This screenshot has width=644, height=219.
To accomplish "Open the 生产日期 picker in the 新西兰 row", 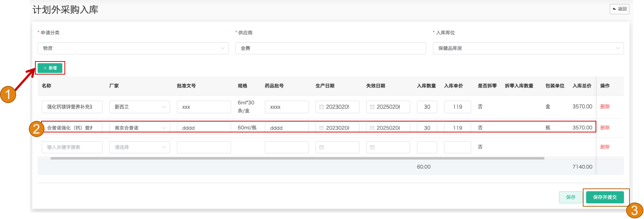I will (x=337, y=107).
